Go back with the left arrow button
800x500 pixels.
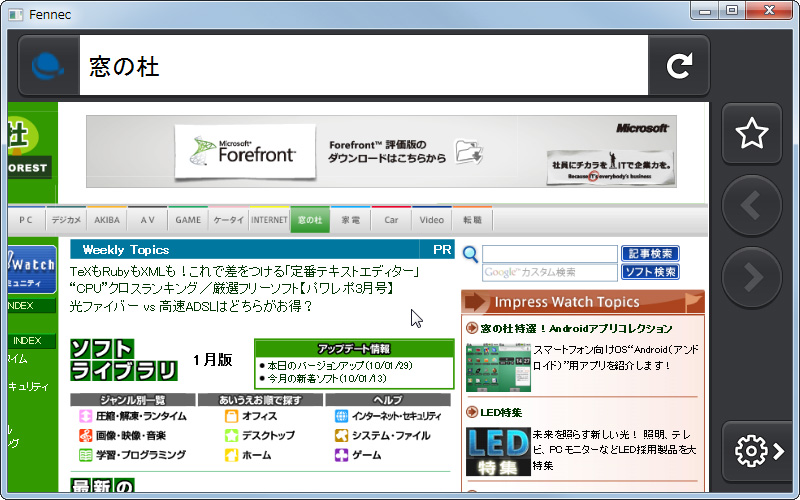coord(752,205)
